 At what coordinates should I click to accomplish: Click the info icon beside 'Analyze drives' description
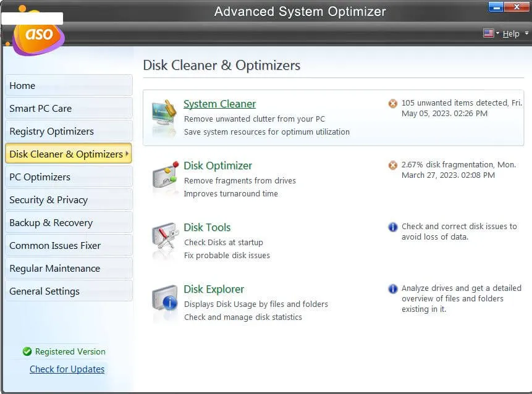[392, 288]
